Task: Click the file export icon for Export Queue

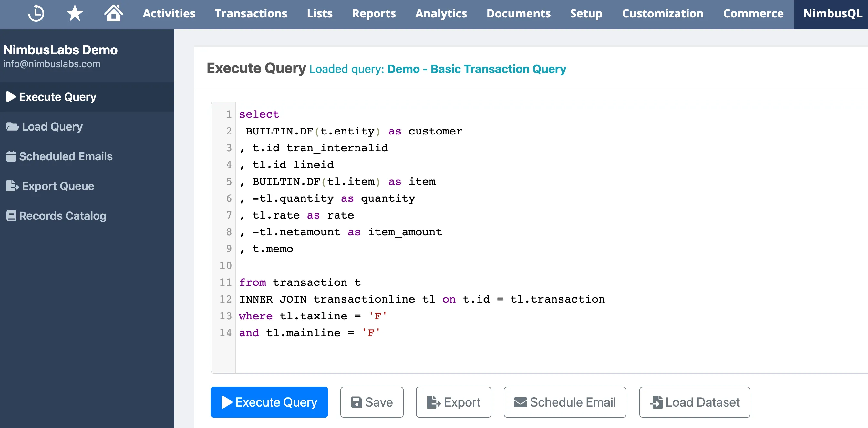Action: click(13, 186)
